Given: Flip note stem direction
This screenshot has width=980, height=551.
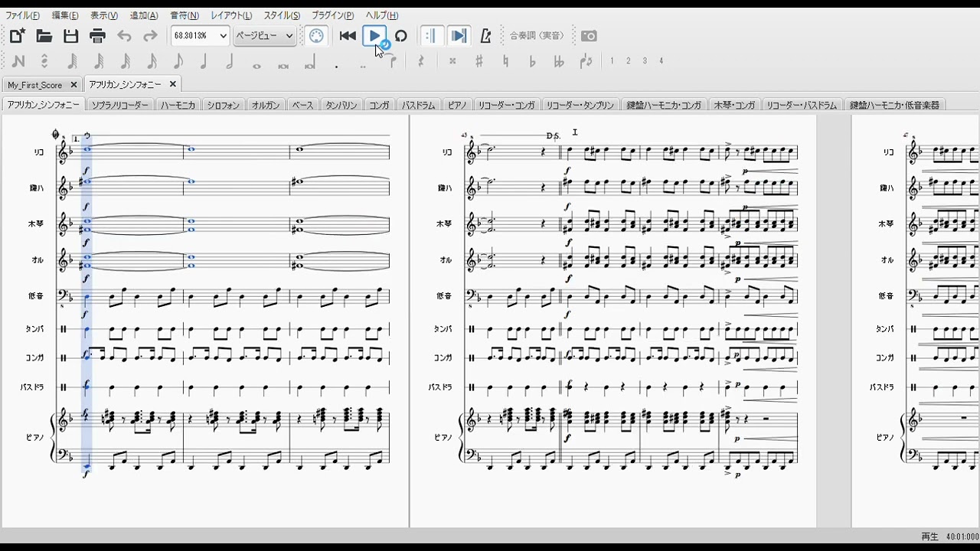Looking at the screenshot, I should point(586,61).
